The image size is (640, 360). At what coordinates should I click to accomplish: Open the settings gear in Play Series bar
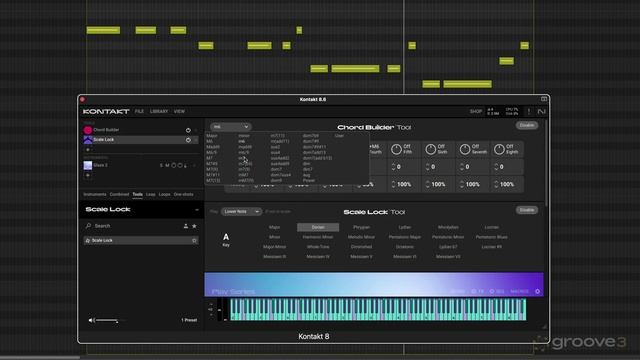(x=538, y=291)
